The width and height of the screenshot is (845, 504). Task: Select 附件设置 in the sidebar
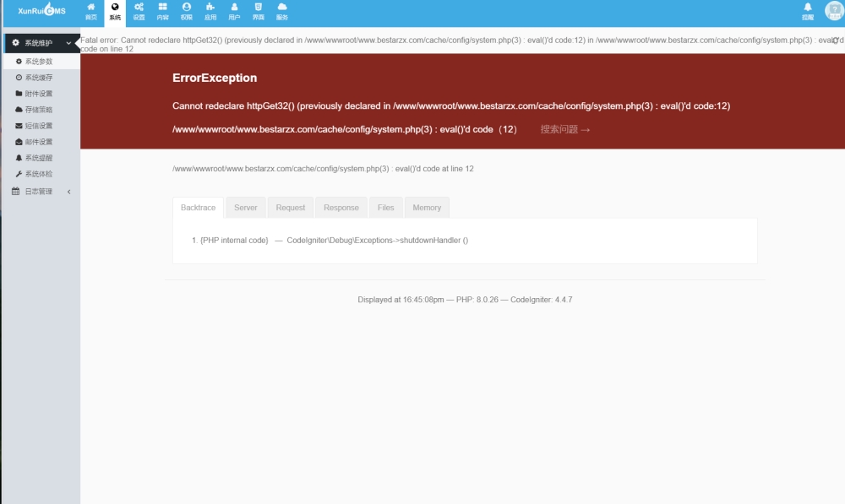(x=38, y=94)
